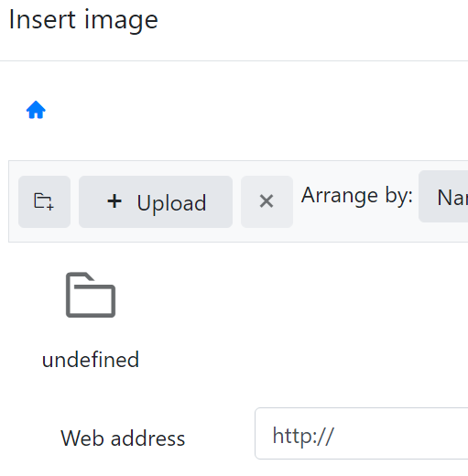
Task: Click the Upload text
Action: (171, 203)
